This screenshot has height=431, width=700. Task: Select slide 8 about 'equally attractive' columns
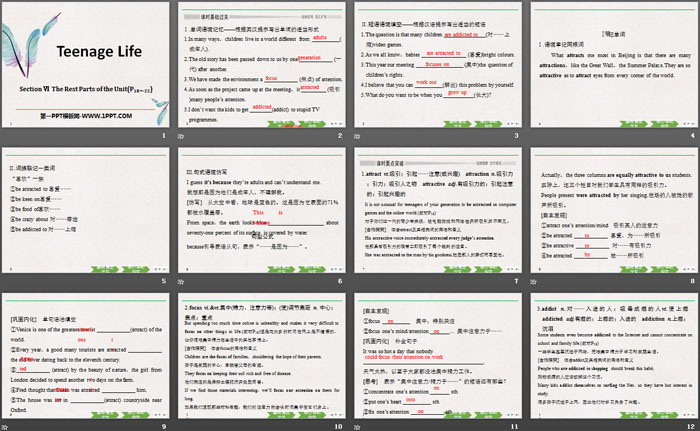pos(611,213)
